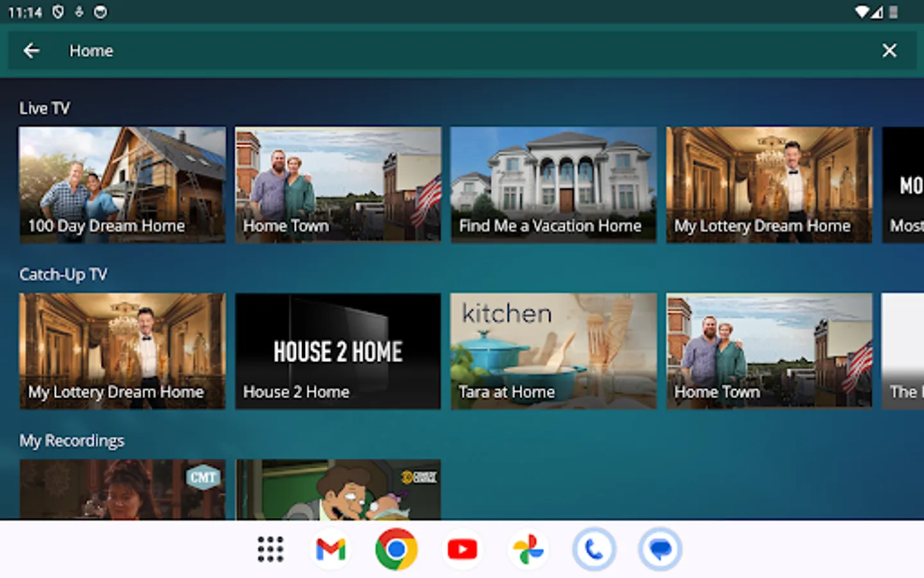This screenshot has height=578, width=924.
Task: Open 100 Day Dream Home live thumbnail
Action: [123, 184]
